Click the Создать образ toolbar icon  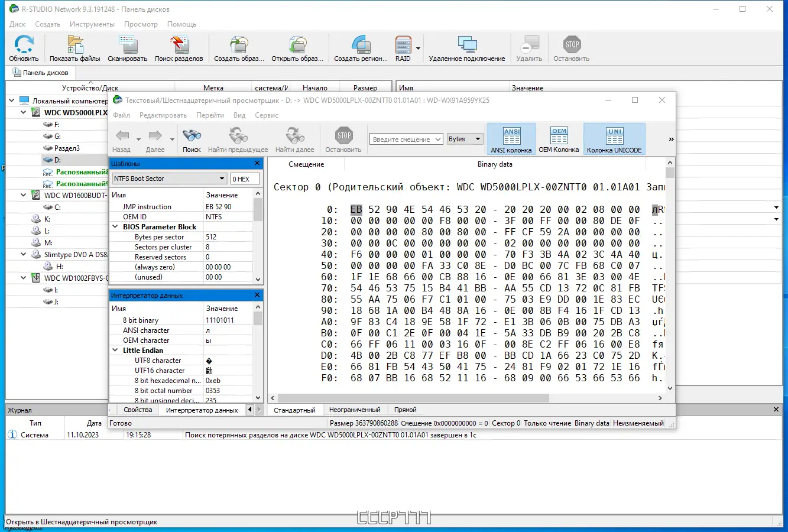[x=239, y=45]
